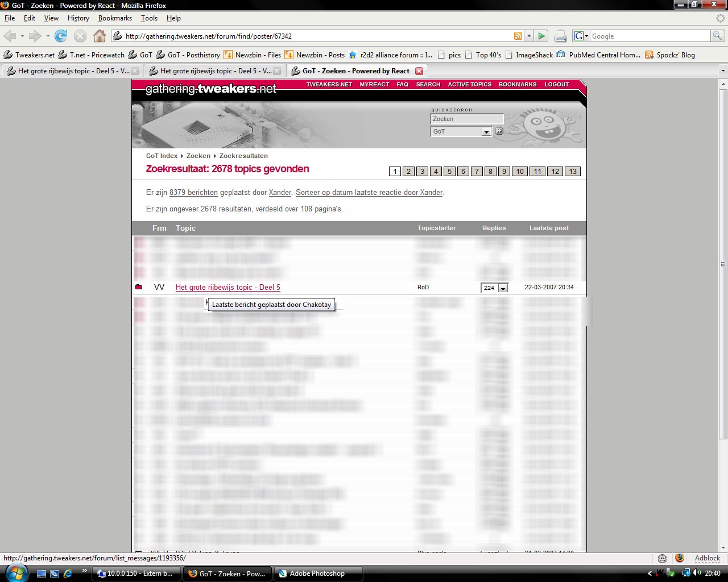
Task: Open the T.net - Pricewatch bookmark
Action: click(x=91, y=55)
